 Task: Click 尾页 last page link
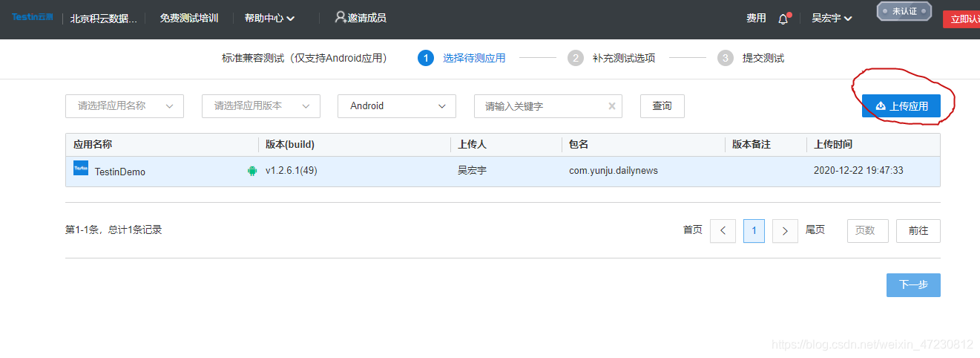815,230
